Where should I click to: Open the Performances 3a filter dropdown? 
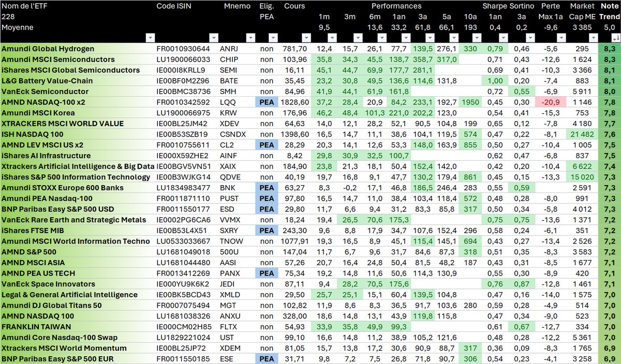point(431,38)
